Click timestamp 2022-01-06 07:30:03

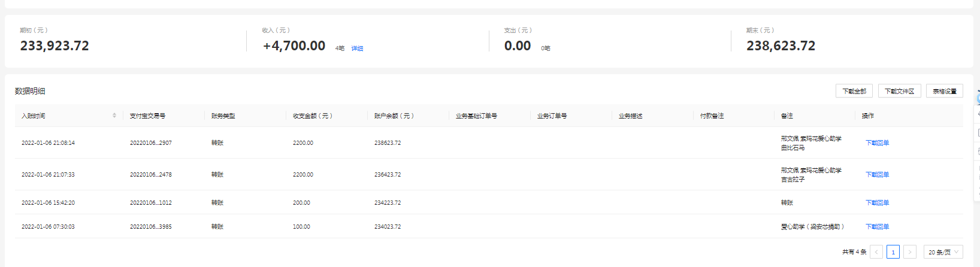point(48,227)
